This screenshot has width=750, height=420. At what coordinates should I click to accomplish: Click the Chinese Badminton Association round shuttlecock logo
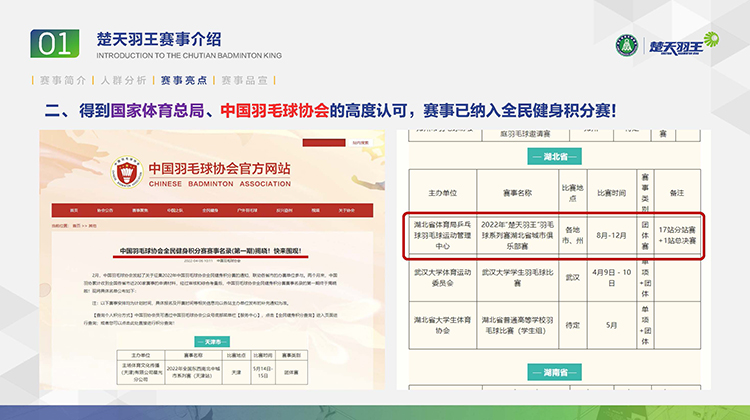pos(127,172)
